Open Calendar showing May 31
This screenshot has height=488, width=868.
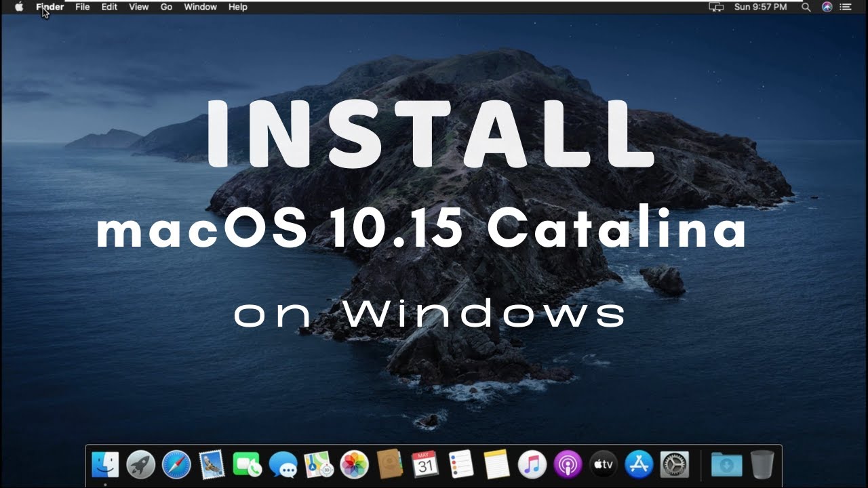coord(425,465)
